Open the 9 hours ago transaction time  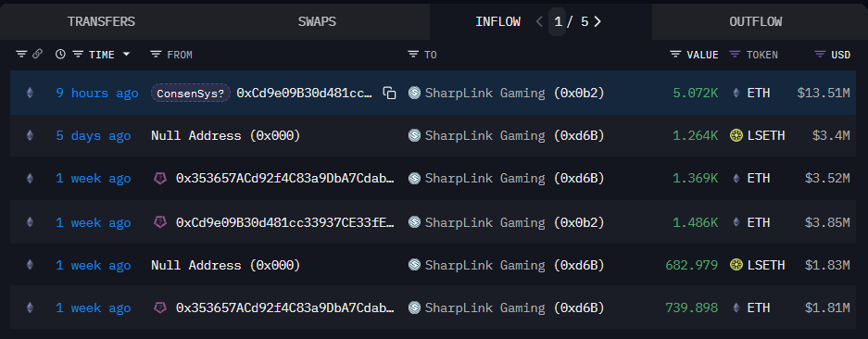[x=97, y=93]
